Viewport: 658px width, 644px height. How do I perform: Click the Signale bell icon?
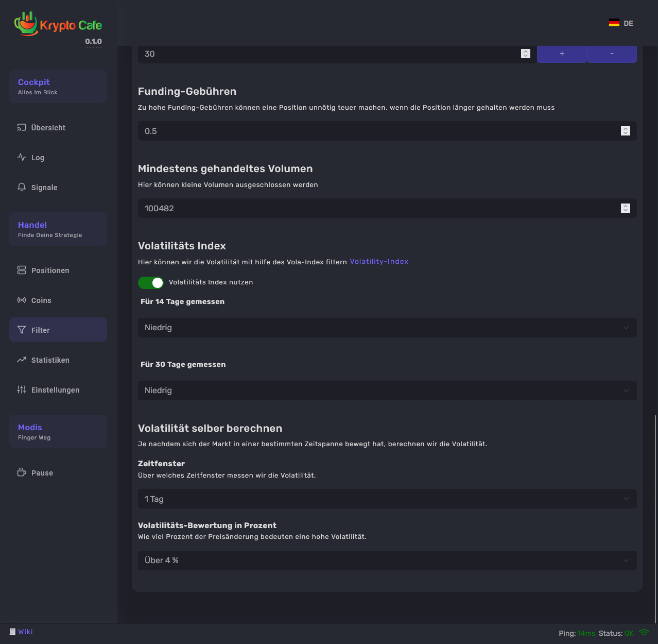point(22,188)
